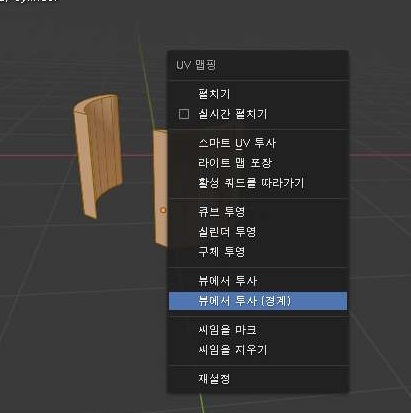This screenshot has width=411, height=413.
Task: Select 스마트 UV 투사
Action: pyautogui.click(x=258, y=143)
